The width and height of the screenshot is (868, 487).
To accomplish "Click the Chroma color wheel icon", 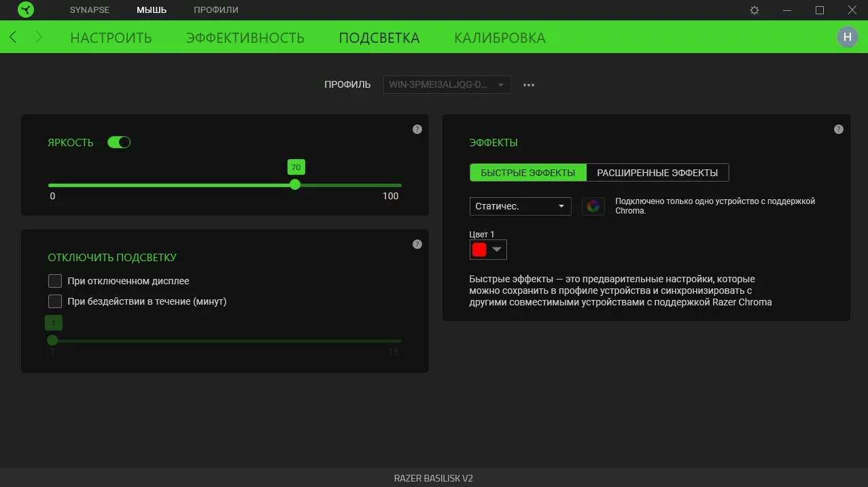I will (x=593, y=206).
